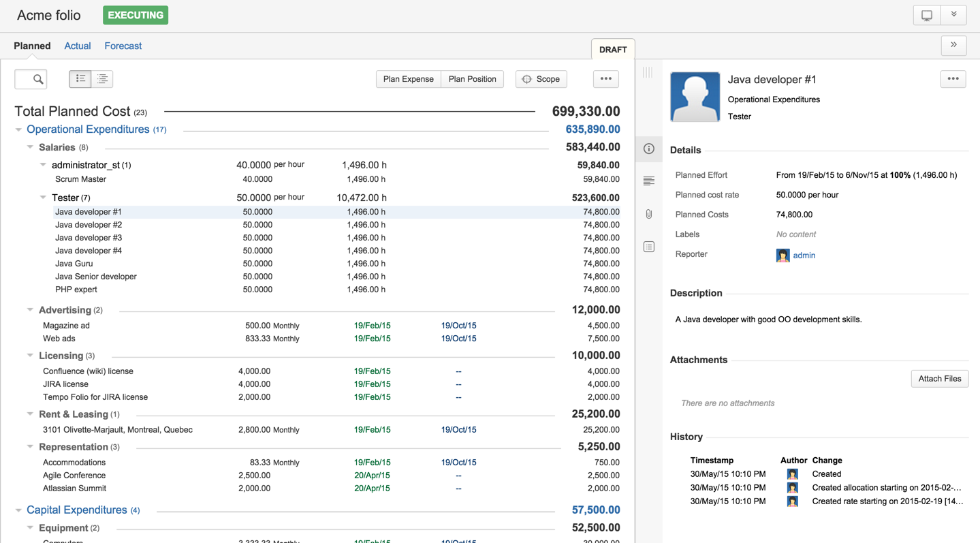Open the attachments paperclip side tab

tap(649, 214)
